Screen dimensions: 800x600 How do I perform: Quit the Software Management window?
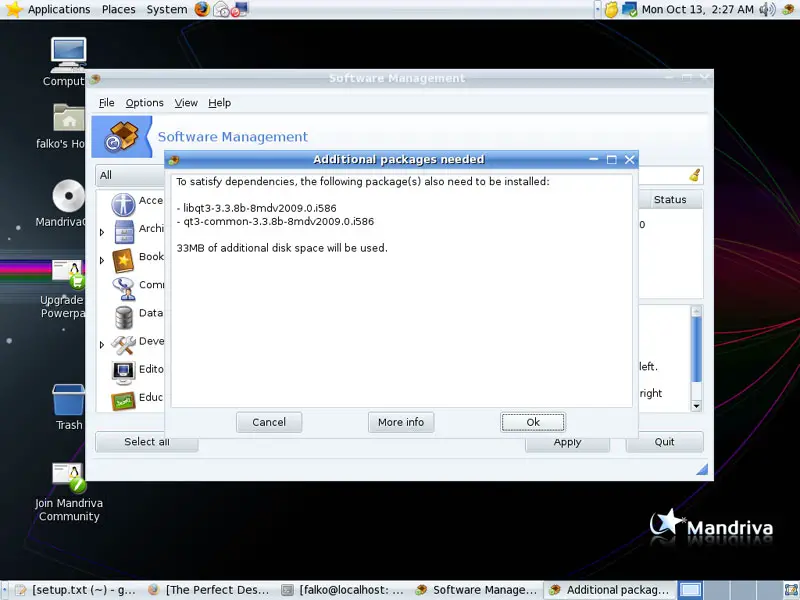[x=664, y=442]
